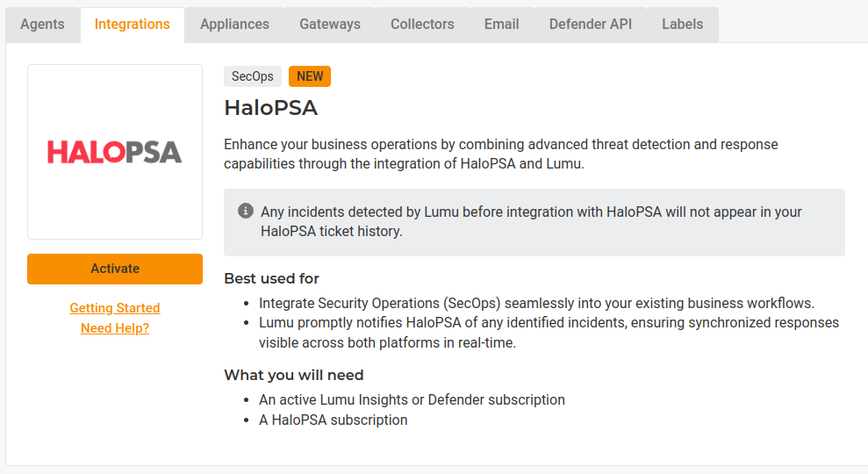
Task: Select the Integrations tab
Action: 133,25
